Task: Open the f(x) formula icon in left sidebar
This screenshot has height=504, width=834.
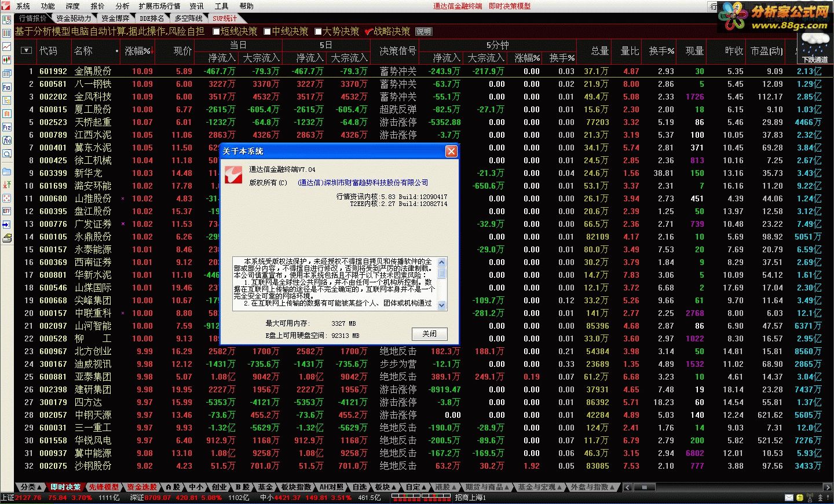Action: pos(7,141)
